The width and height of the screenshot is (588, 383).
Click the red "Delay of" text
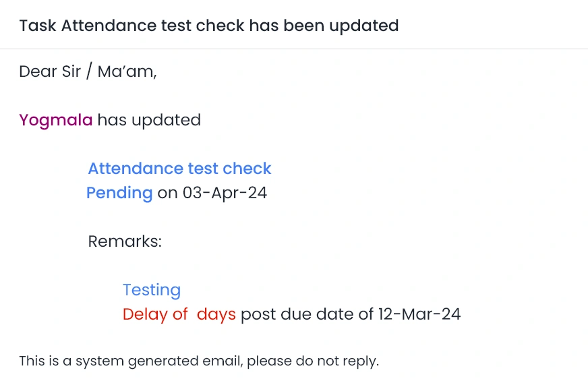pos(155,314)
